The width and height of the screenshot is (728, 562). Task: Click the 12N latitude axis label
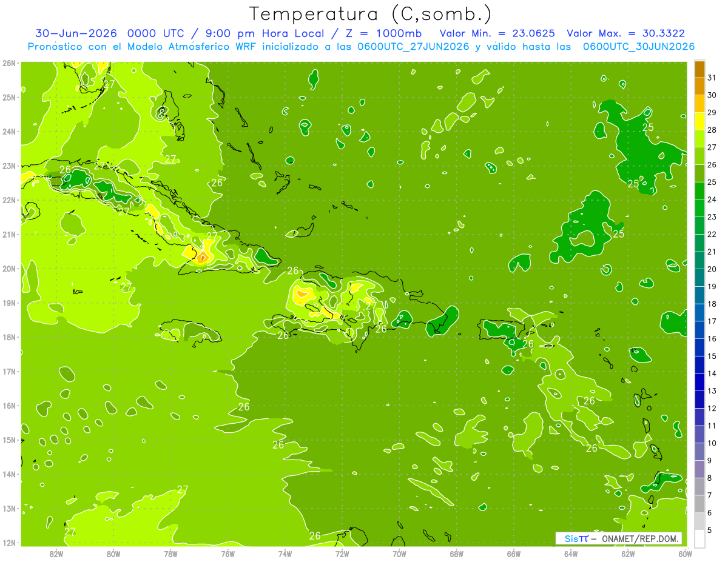[x=9, y=543]
